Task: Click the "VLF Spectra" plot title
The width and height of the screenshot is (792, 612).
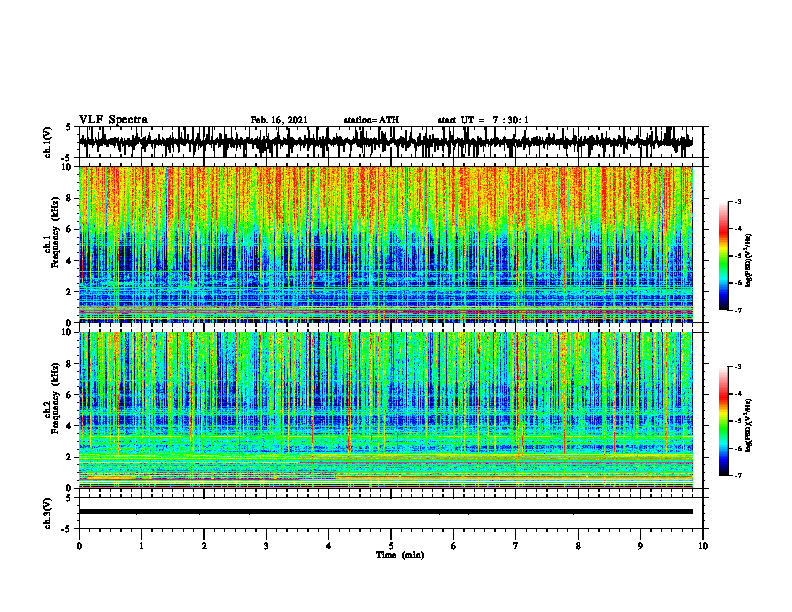Action: [x=113, y=120]
